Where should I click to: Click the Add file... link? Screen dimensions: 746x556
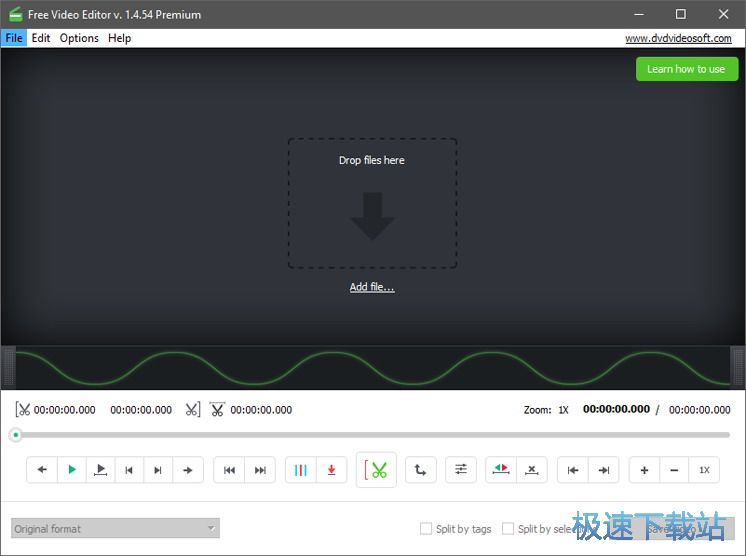(x=372, y=287)
